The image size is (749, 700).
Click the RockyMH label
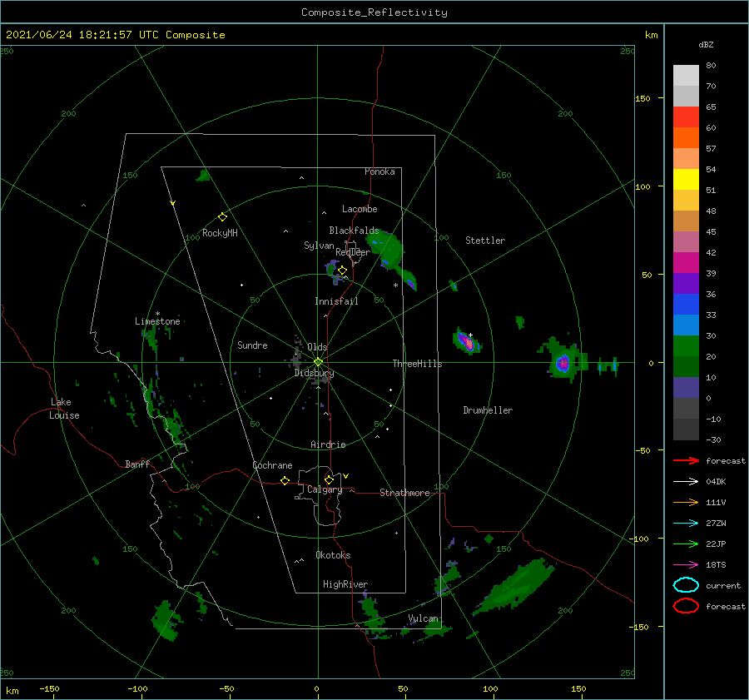tap(220, 233)
